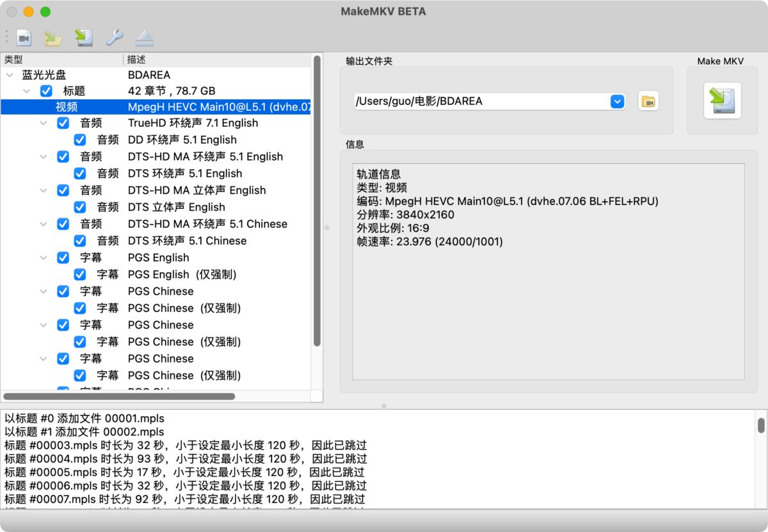Toggle DTS-HD MA 环绕声 5.1 English checkbox
This screenshot has width=768, height=532.
(63, 156)
